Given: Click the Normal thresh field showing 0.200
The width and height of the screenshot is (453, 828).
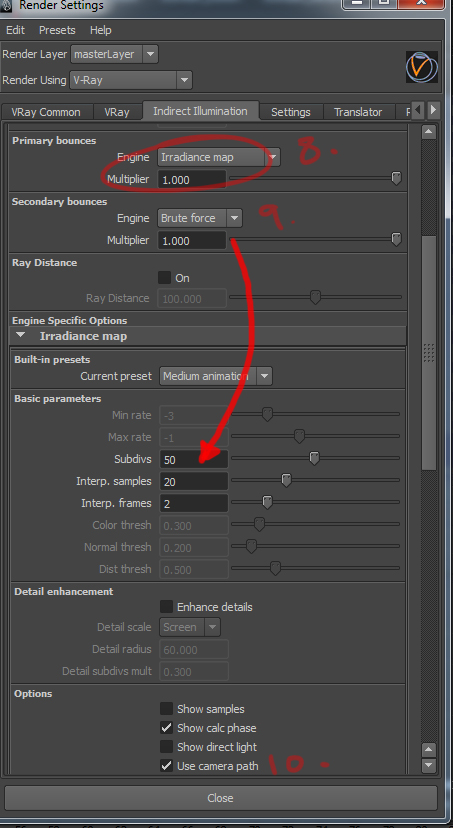Looking at the screenshot, I should click(194, 548).
